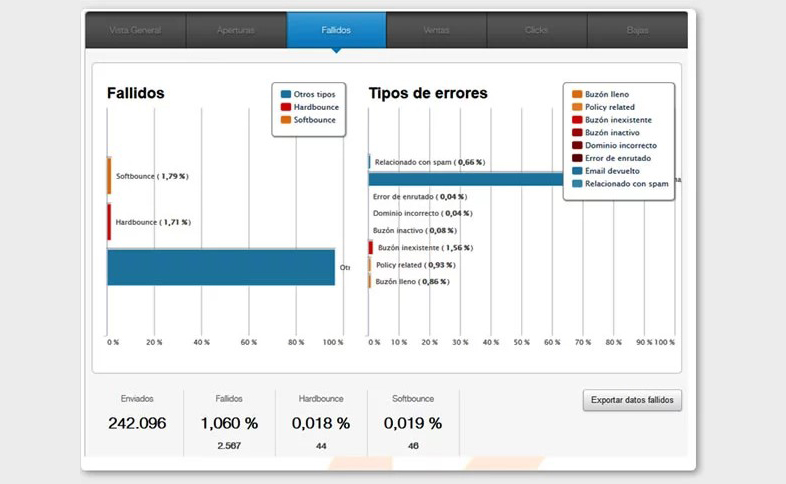Open the Ventas tab
Image resolution: width=786 pixels, height=484 pixels.
437,30
